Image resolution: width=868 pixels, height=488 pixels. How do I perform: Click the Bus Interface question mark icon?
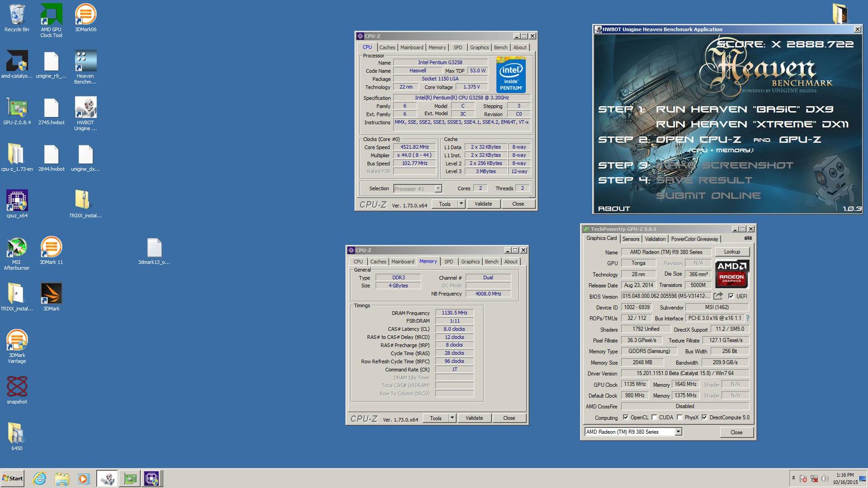[x=748, y=318]
